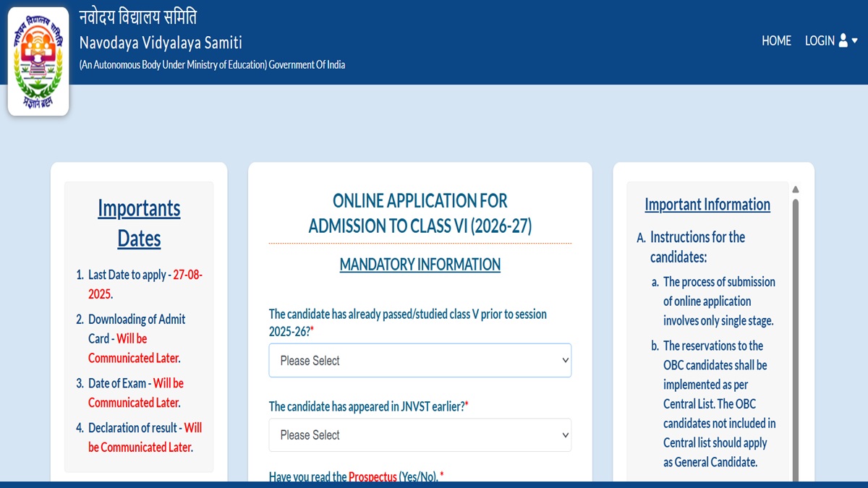Screen dimensions: 868x488
Task: Click the 'Date of Exam' item
Action: (x=135, y=393)
